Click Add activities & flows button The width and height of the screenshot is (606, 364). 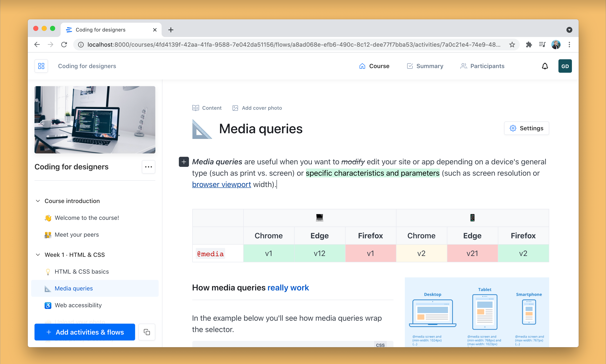(85, 332)
